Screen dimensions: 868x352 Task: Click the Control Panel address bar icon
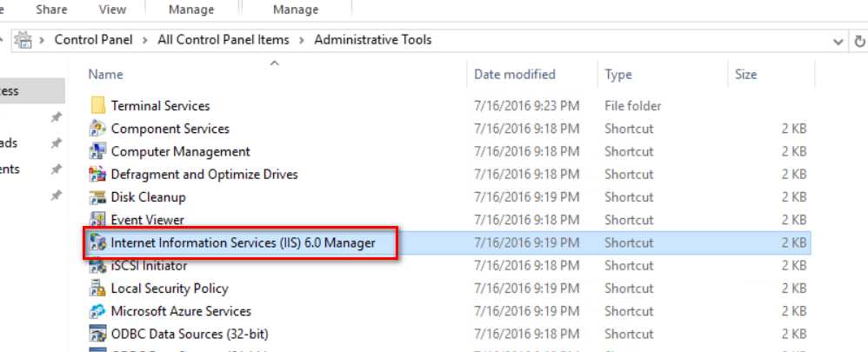click(23, 40)
